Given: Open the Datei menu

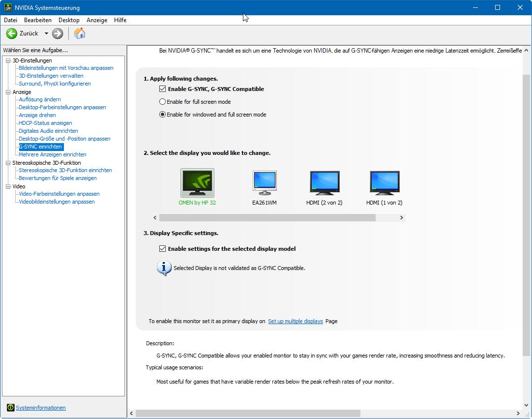Looking at the screenshot, I should tap(10, 20).
